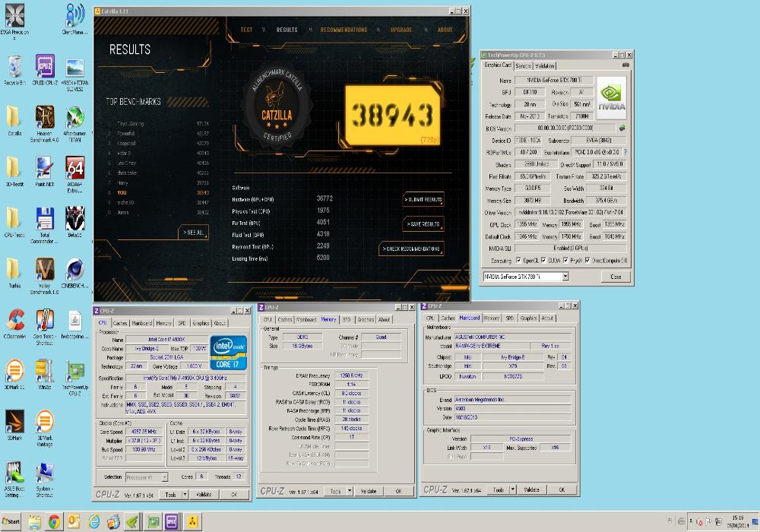The height and width of the screenshot is (532, 760).
Task: Click the Intel Core i7 logo in CPU-Z
Action: click(230, 353)
